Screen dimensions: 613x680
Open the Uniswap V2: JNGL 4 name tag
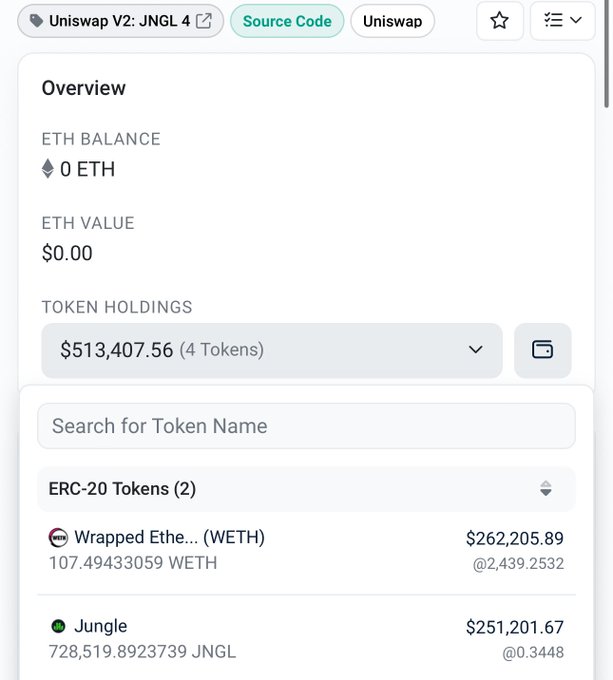[121, 21]
